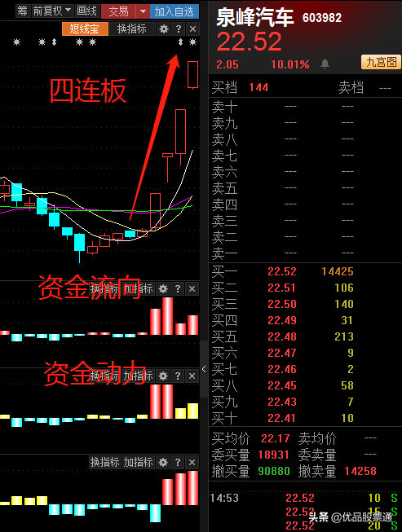This screenshot has width=402, height=532.
Task: Click 委买量 value 18931
Action: (273, 455)
